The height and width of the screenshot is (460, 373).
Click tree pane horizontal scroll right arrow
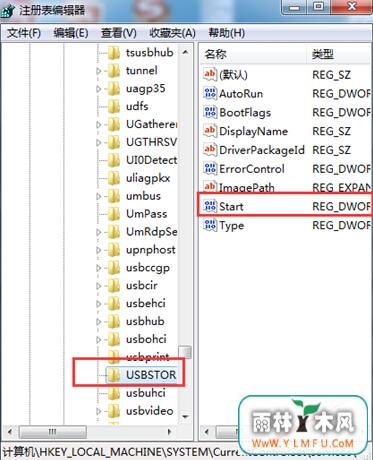click(x=170, y=432)
